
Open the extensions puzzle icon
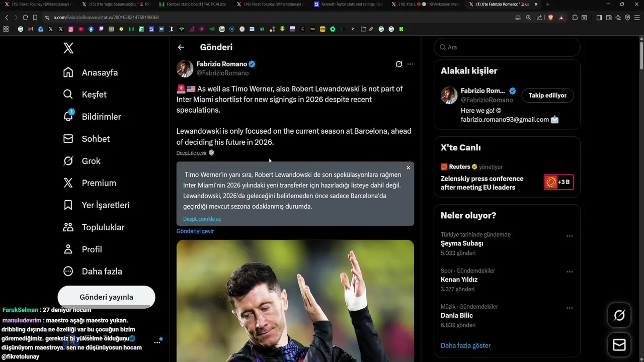point(575,18)
